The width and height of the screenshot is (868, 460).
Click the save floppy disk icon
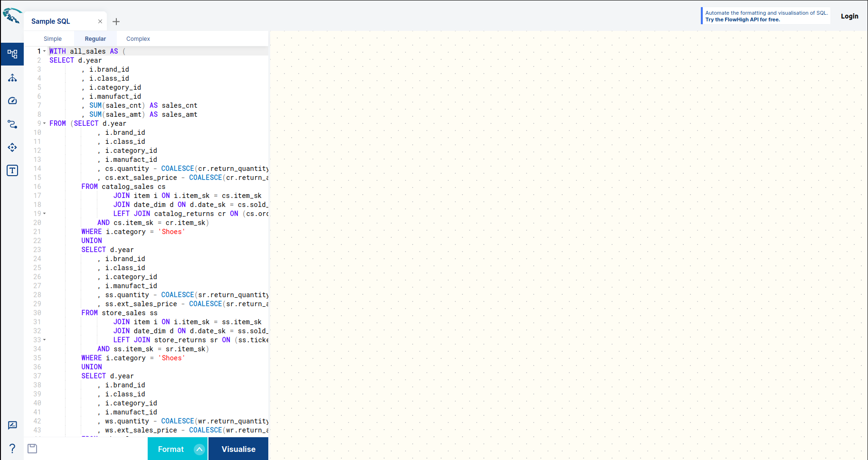tap(32, 449)
